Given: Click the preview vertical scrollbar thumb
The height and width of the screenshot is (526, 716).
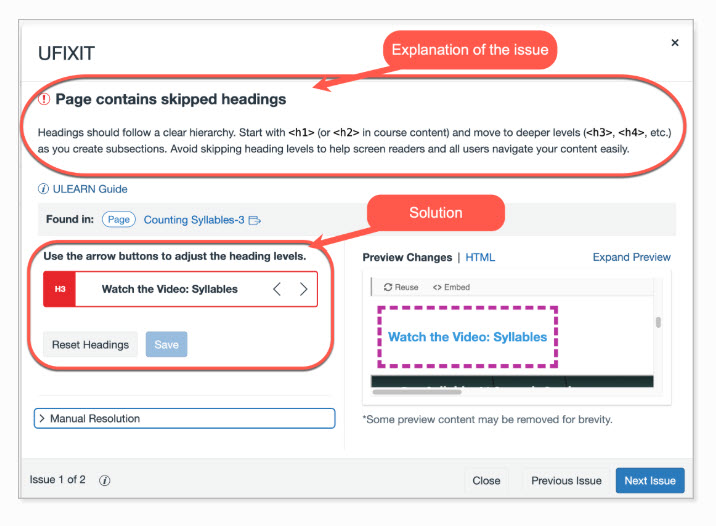Looking at the screenshot, I should point(658,322).
